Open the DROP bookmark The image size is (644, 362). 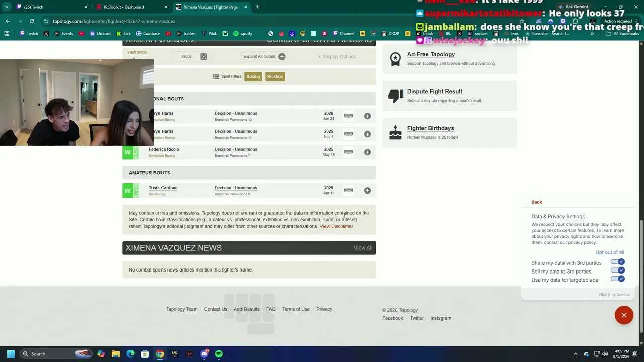pyautogui.click(x=390, y=34)
